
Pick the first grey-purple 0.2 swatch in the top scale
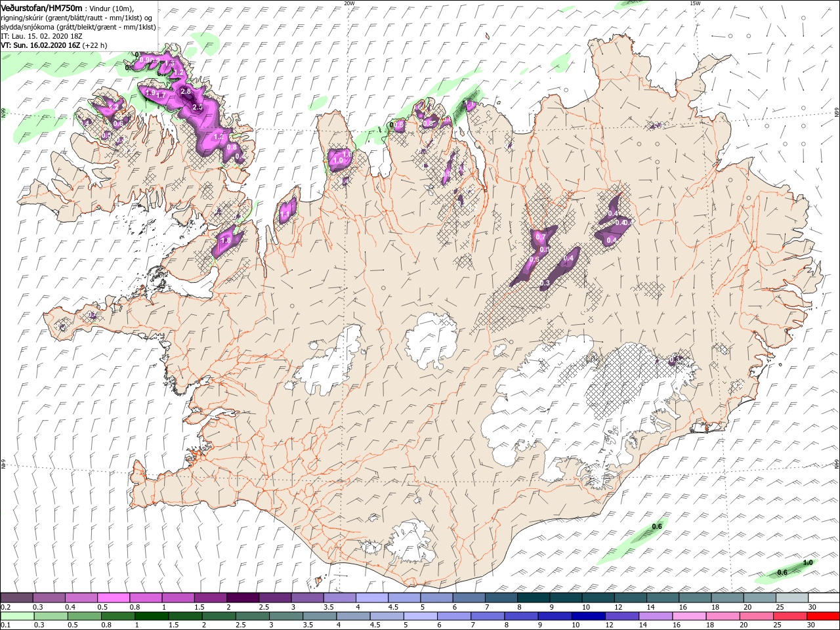pyautogui.click(x=16, y=598)
